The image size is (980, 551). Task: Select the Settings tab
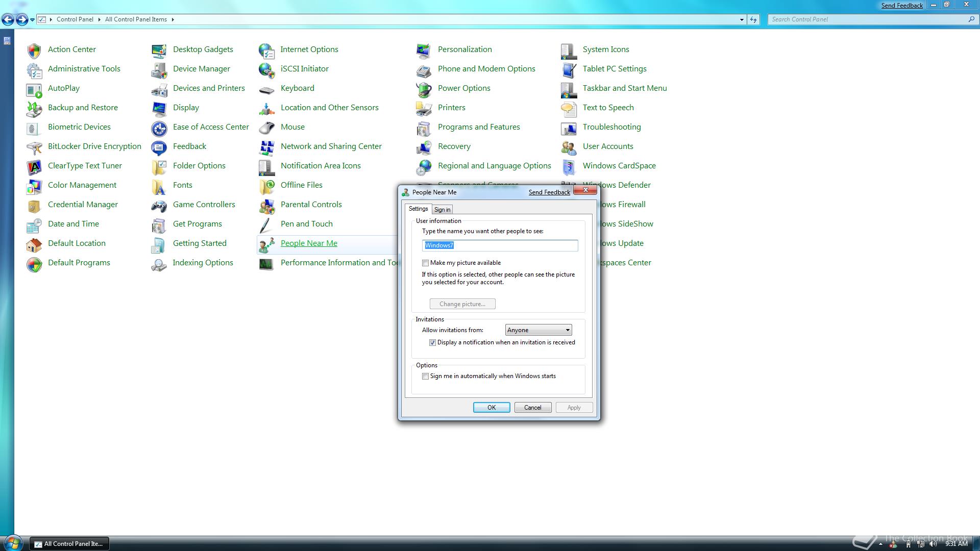click(x=418, y=209)
